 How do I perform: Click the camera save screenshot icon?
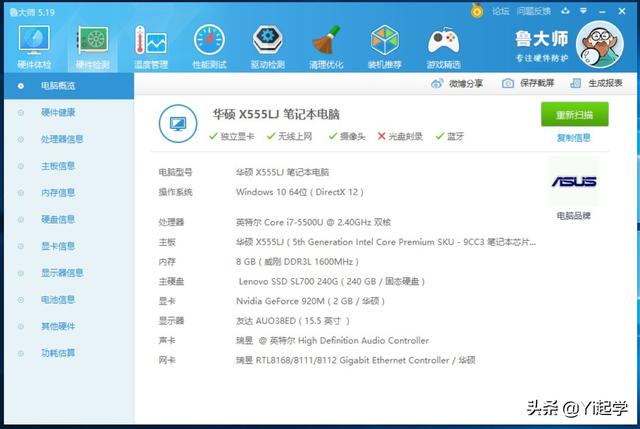[508, 83]
